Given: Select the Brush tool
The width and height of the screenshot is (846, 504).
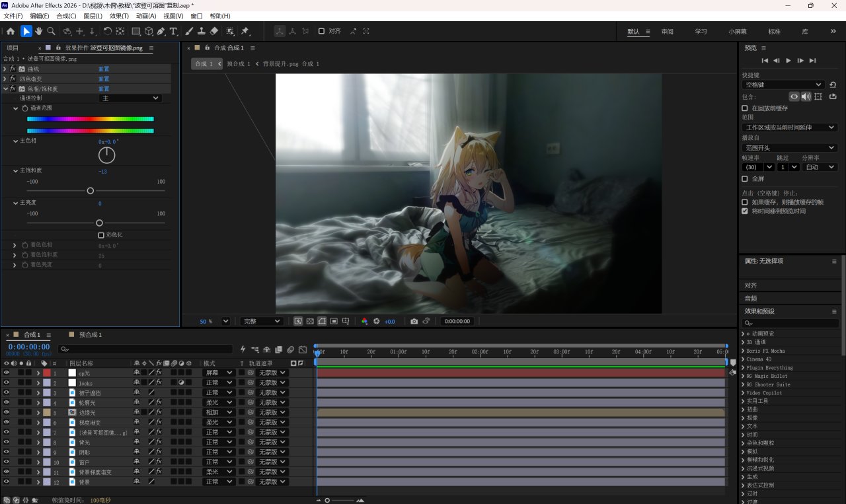Looking at the screenshot, I should pyautogui.click(x=189, y=31).
